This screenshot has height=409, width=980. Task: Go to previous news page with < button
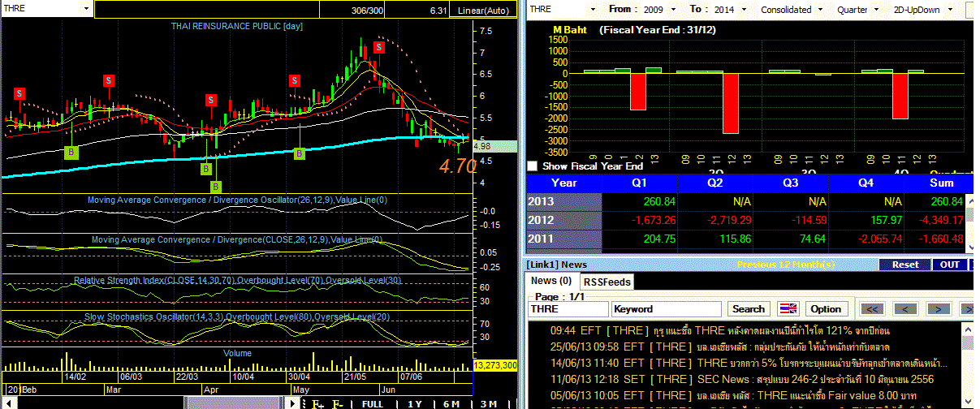click(x=907, y=308)
